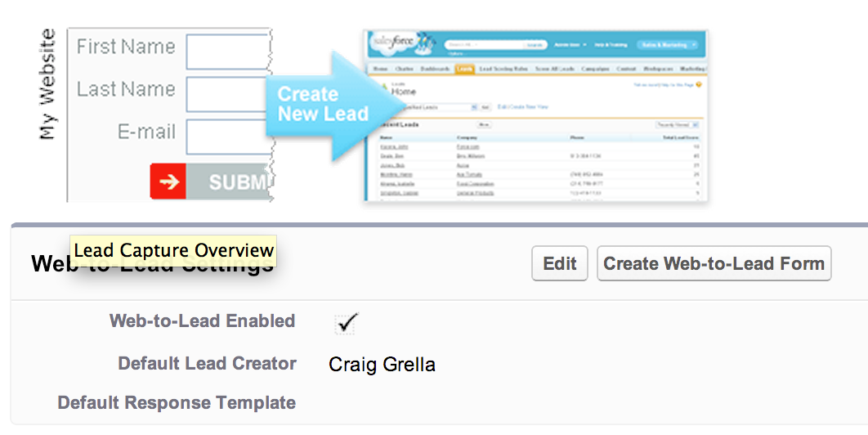
Task: Click the My Website vertical text
Action: click(x=47, y=83)
